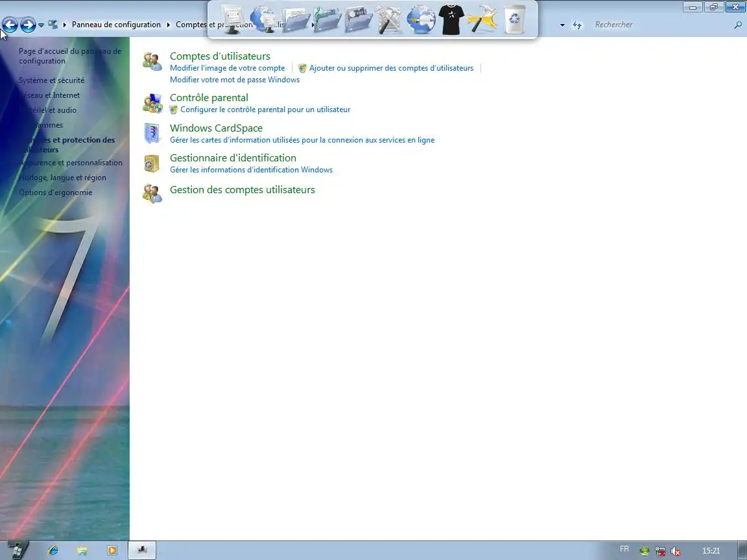Click the search magnifier icon
Image resolution: width=747 pixels, height=560 pixels.
pyautogui.click(x=738, y=25)
